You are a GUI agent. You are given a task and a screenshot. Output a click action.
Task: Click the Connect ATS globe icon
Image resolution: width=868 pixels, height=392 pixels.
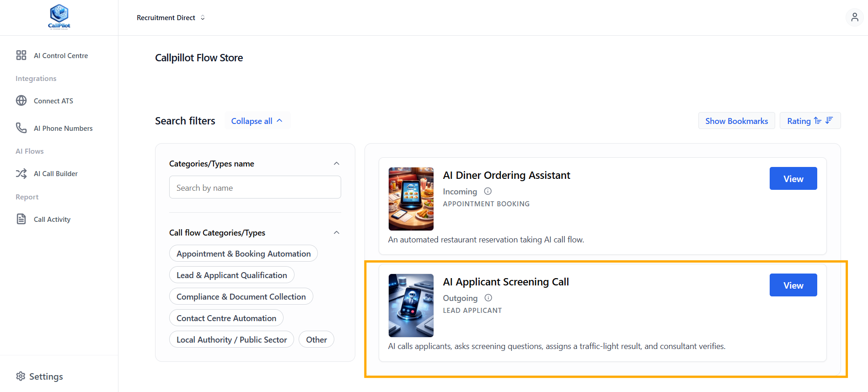21,101
